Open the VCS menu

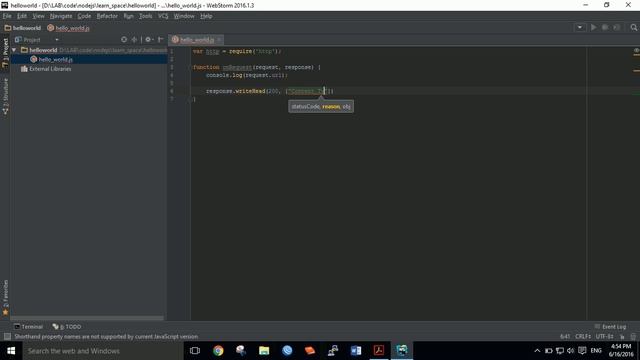coord(163,16)
